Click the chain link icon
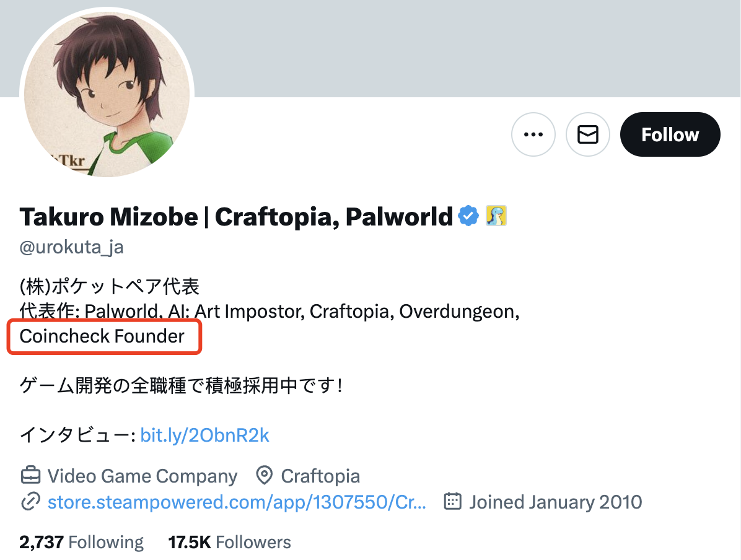The image size is (741, 560). click(30, 501)
